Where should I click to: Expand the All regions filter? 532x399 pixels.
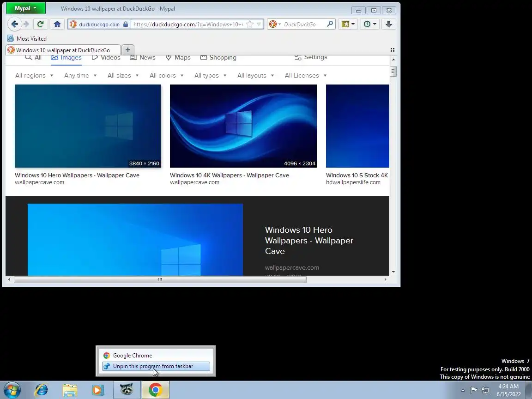click(34, 75)
